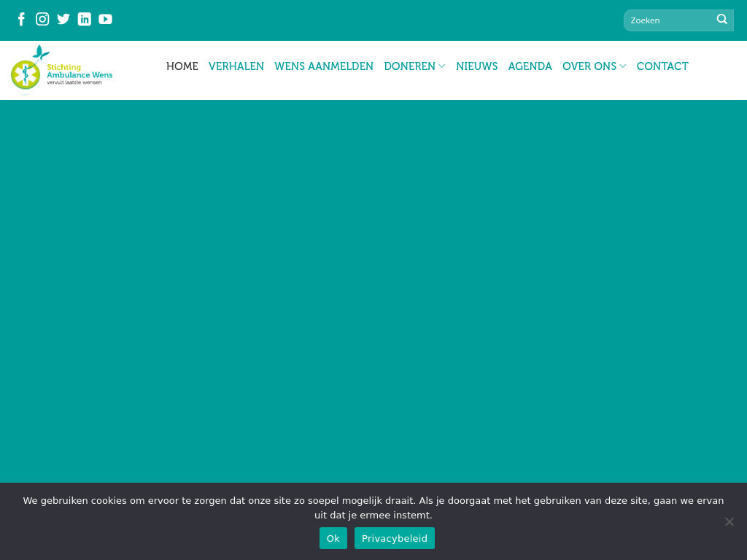Image resolution: width=747 pixels, height=560 pixels.
Task: Go to the Contact page
Action: coord(662,66)
